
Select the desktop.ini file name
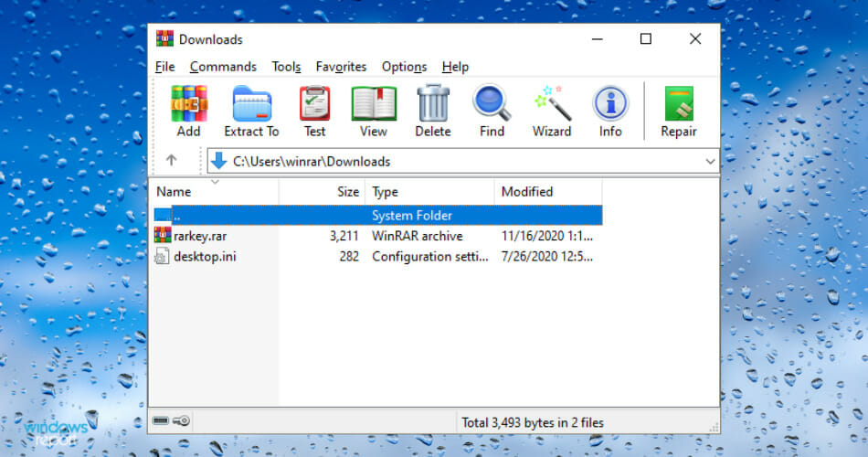[205, 257]
